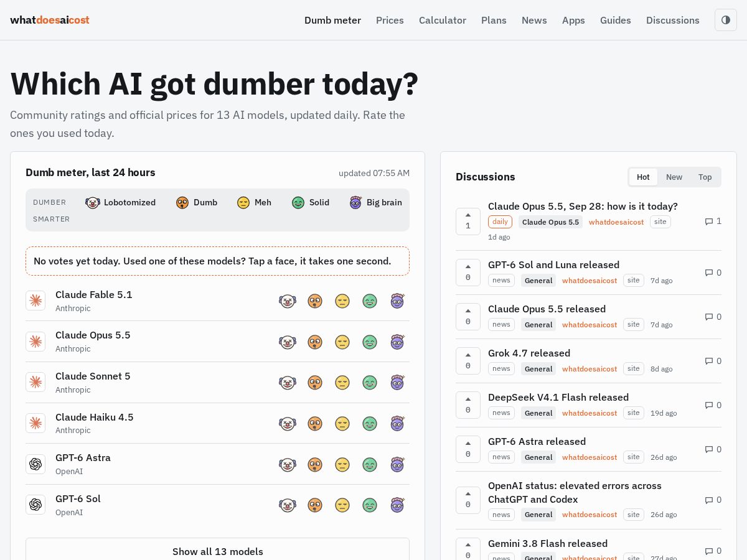Viewport: 747px width, 560px height.
Task: Rate GPT-6 Astra as Meh
Action: pos(342,465)
